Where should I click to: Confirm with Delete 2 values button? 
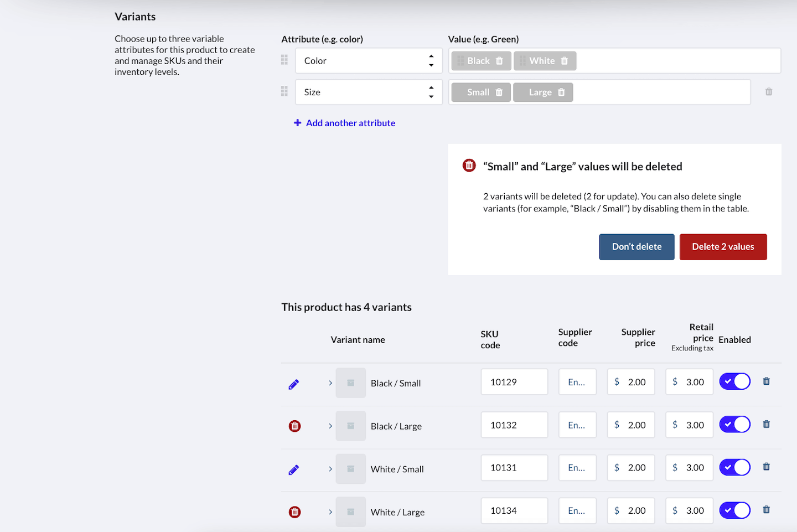coord(723,247)
